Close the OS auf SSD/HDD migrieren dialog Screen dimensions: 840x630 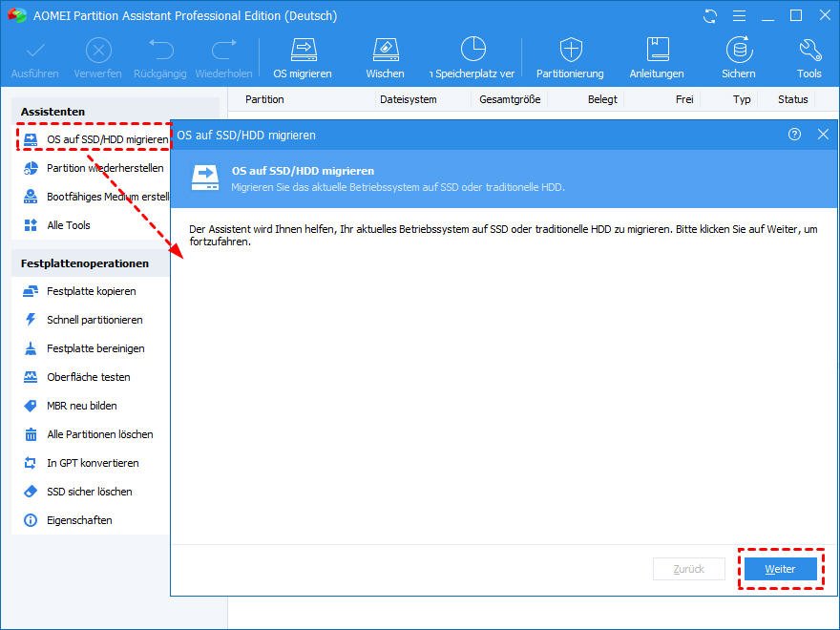pyautogui.click(x=824, y=135)
